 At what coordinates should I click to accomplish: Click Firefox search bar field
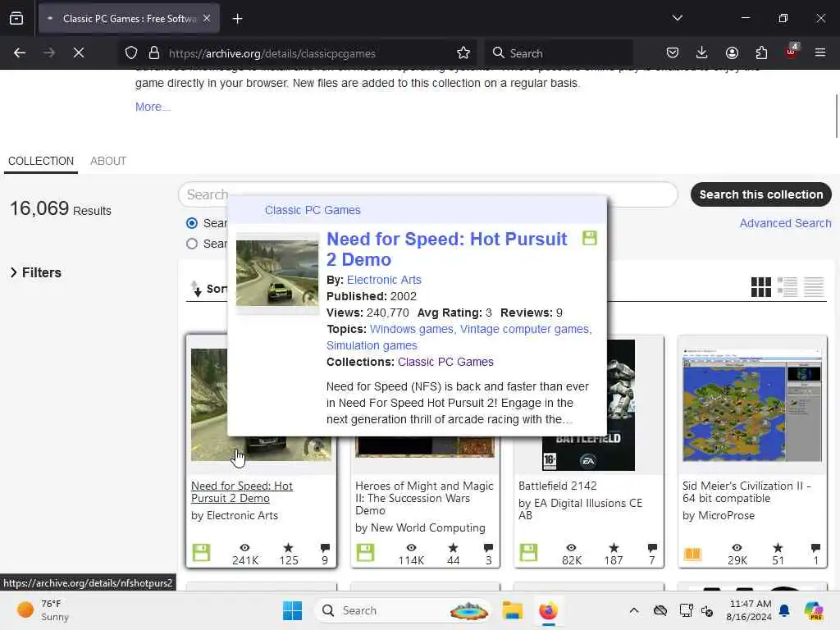(559, 52)
